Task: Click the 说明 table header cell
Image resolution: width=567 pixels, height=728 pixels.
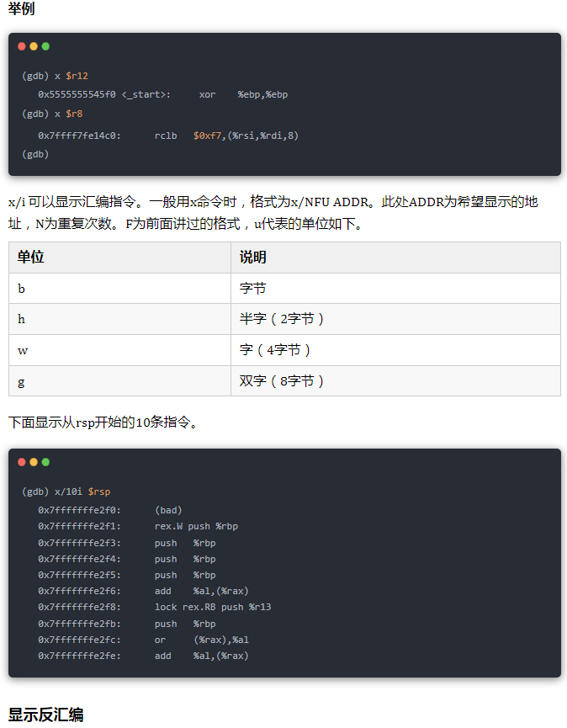Action: 395,258
